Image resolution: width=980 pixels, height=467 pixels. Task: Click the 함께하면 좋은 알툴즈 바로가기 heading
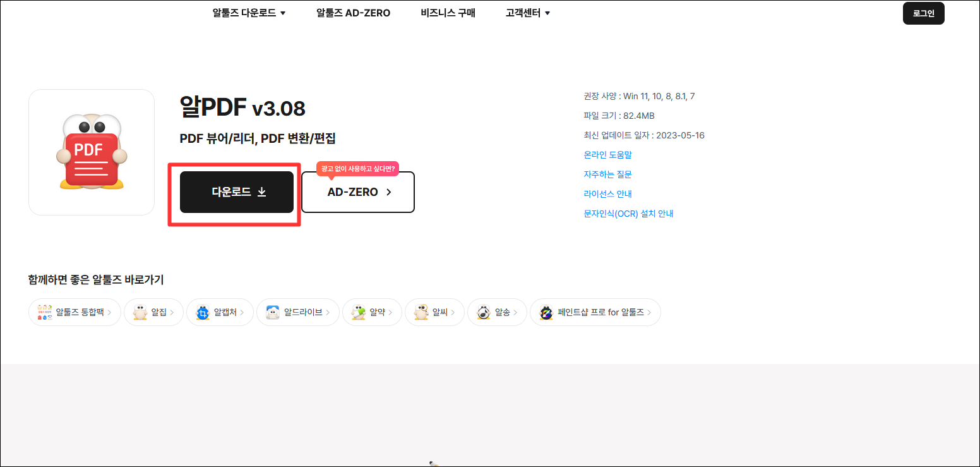(96, 279)
